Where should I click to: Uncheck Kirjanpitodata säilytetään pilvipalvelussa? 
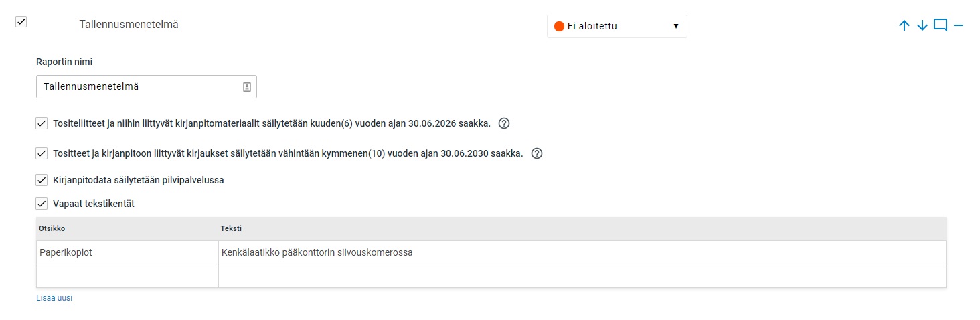[42, 180]
